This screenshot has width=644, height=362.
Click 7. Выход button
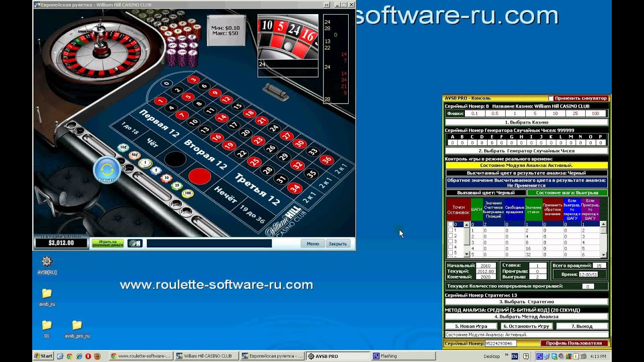click(x=582, y=326)
